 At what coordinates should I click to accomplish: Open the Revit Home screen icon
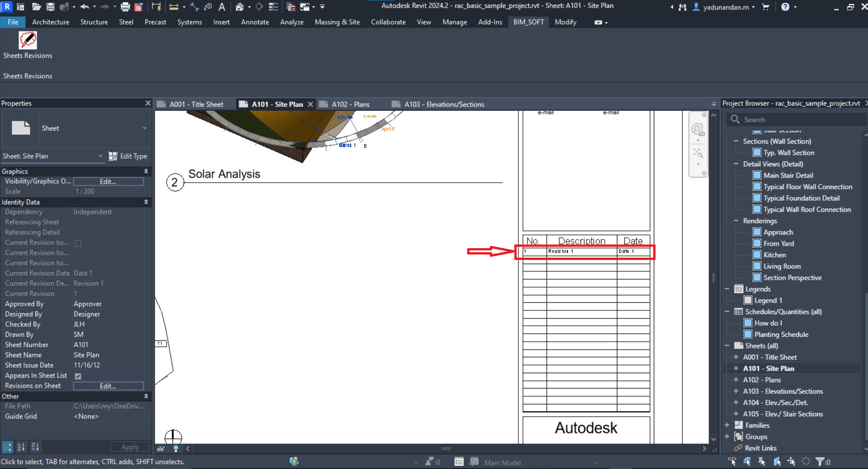[20, 7]
